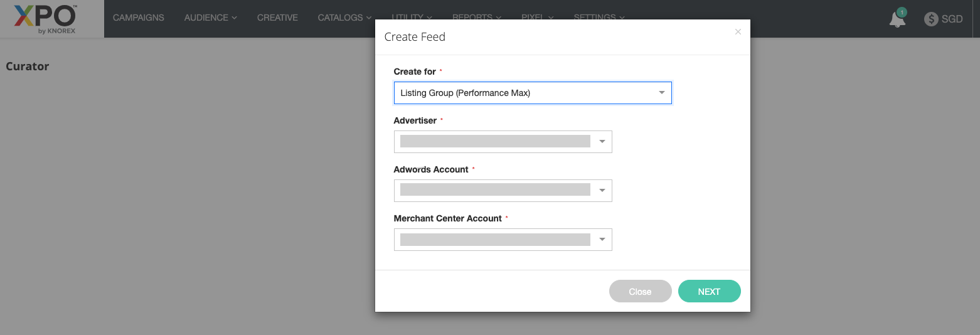Open the notifications bell icon
The image size is (980, 335).
897,19
